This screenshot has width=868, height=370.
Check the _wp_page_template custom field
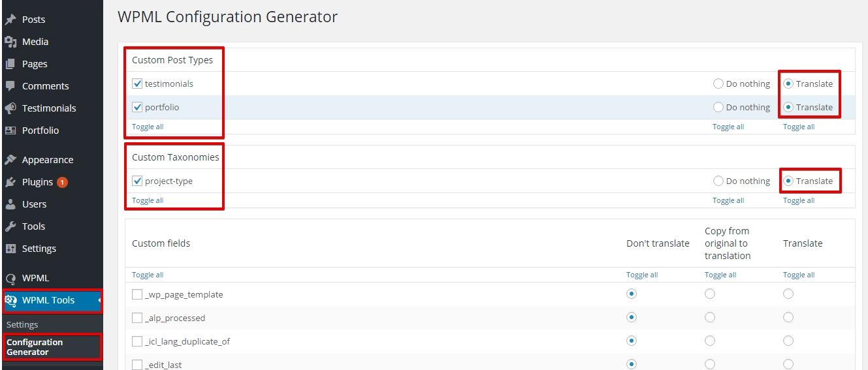tap(137, 294)
